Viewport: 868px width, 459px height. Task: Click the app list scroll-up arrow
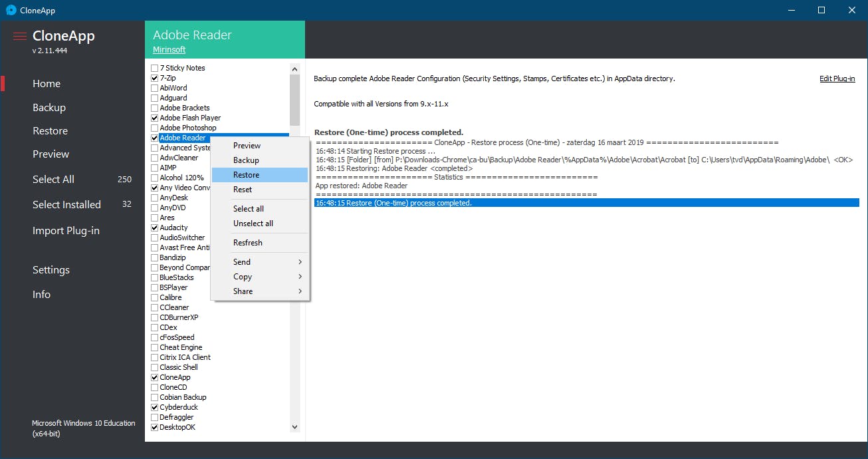tap(295, 69)
